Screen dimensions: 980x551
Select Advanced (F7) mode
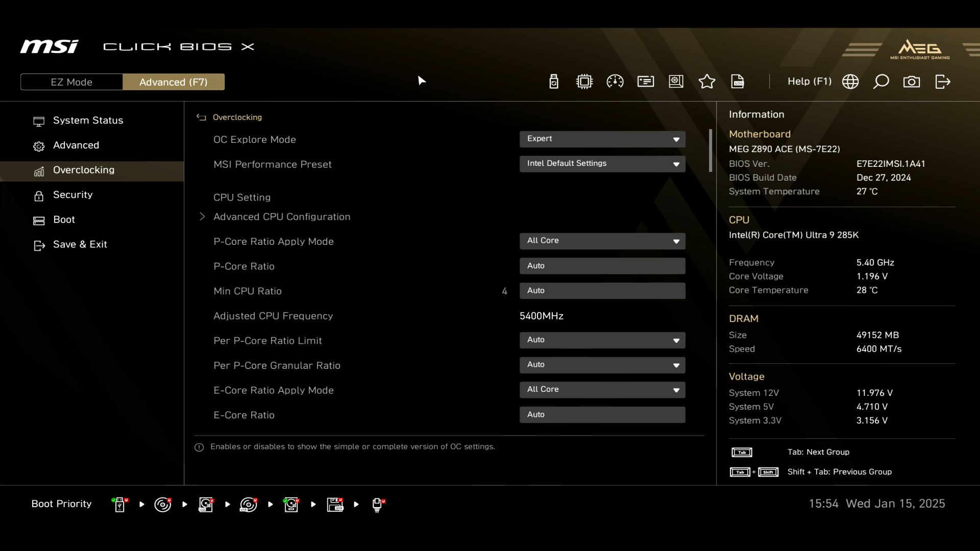174,82
